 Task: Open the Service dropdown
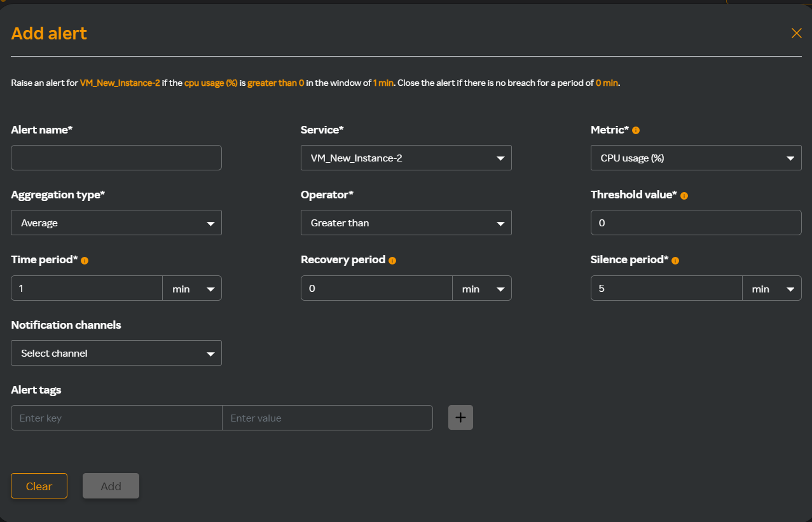(x=406, y=158)
